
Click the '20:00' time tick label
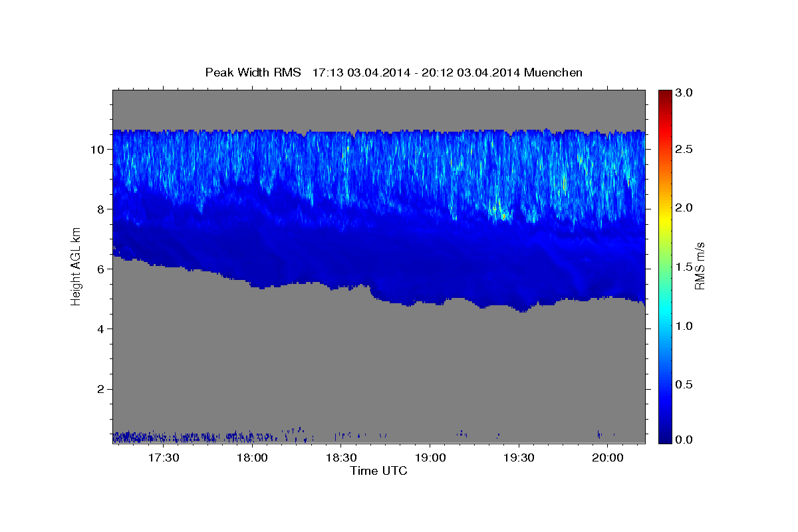click(607, 458)
